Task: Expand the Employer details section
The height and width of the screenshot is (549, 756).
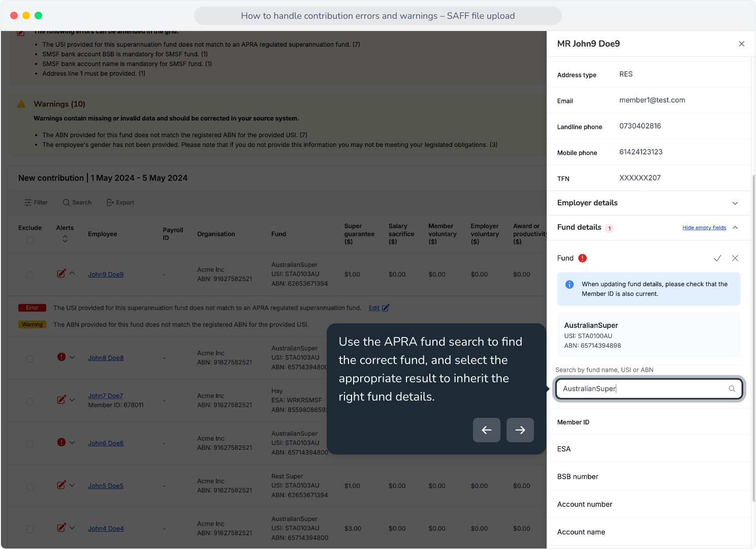Action: pyautogui.click(x=649, y=203)
